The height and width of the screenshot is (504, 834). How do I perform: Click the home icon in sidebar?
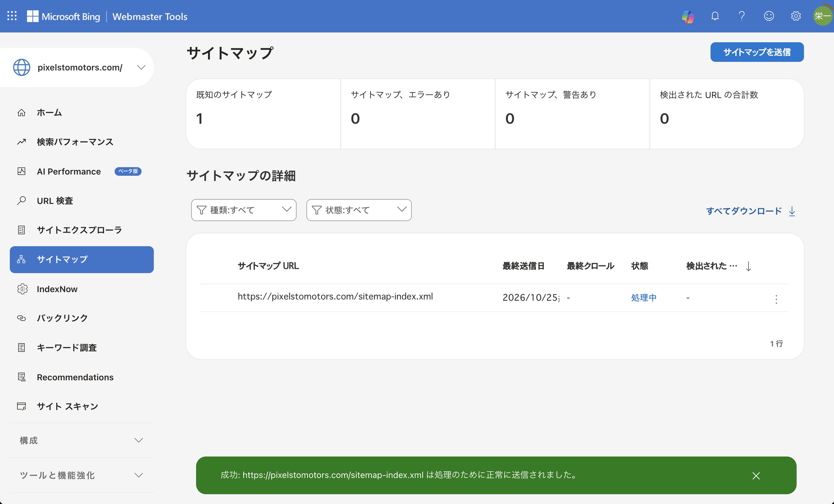[x=22, y=113]
